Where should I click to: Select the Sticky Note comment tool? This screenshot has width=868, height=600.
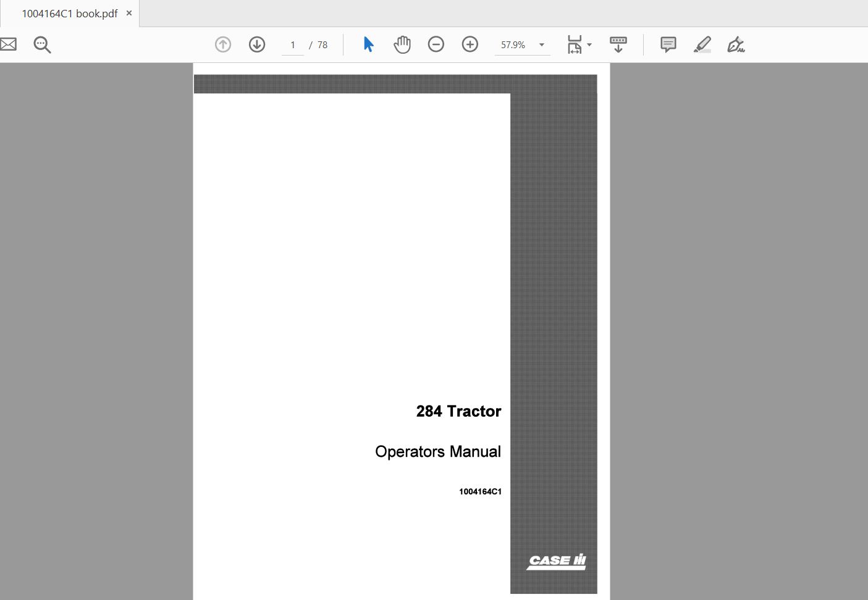point(668,44)
